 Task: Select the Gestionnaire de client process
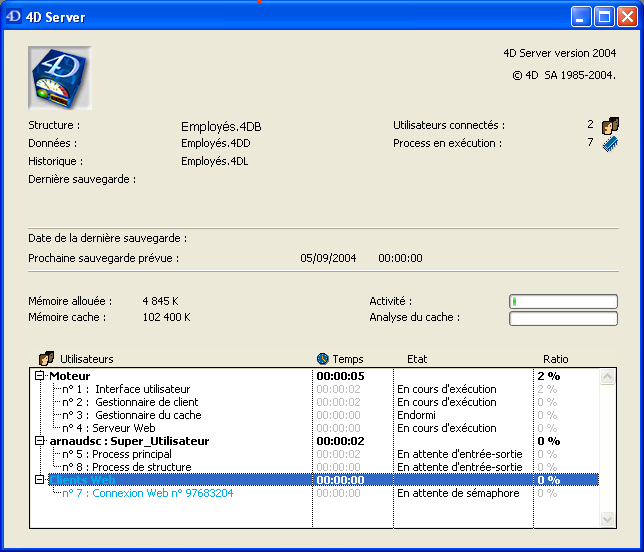(131, 402)
